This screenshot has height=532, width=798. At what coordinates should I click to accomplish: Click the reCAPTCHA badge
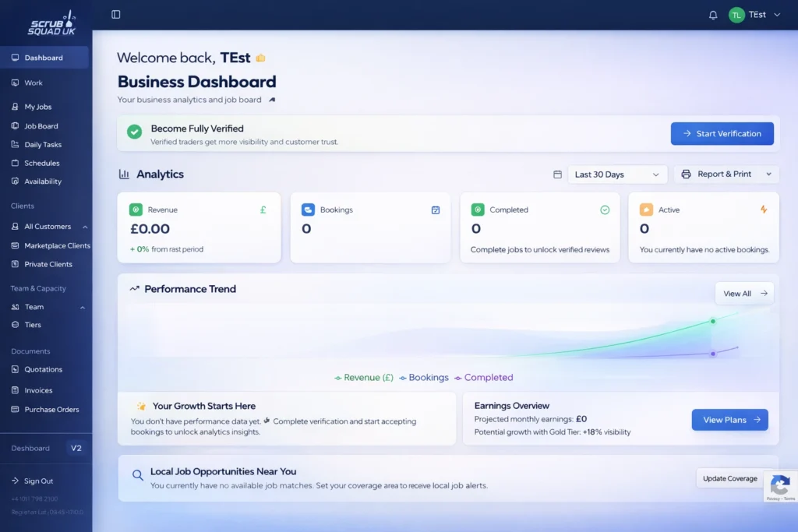click(781, 487)
